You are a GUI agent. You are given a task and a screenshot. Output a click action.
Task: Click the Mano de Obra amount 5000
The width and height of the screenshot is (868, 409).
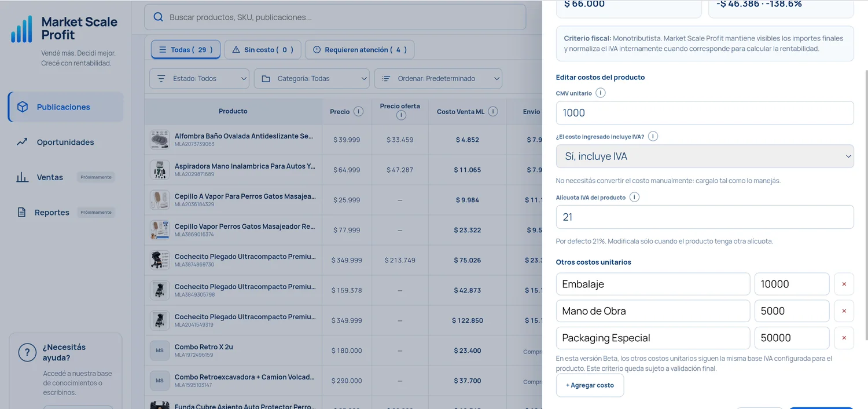click(x=792, y=311)
